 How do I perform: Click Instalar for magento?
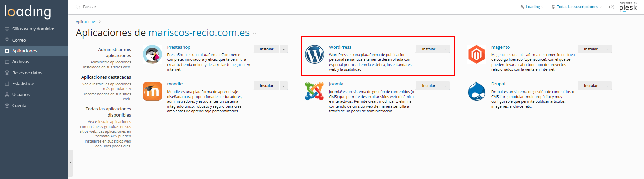tap(591, 49)
